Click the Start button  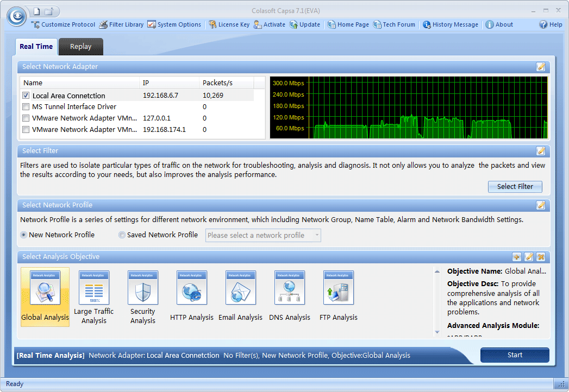click(x=515, y=355)
